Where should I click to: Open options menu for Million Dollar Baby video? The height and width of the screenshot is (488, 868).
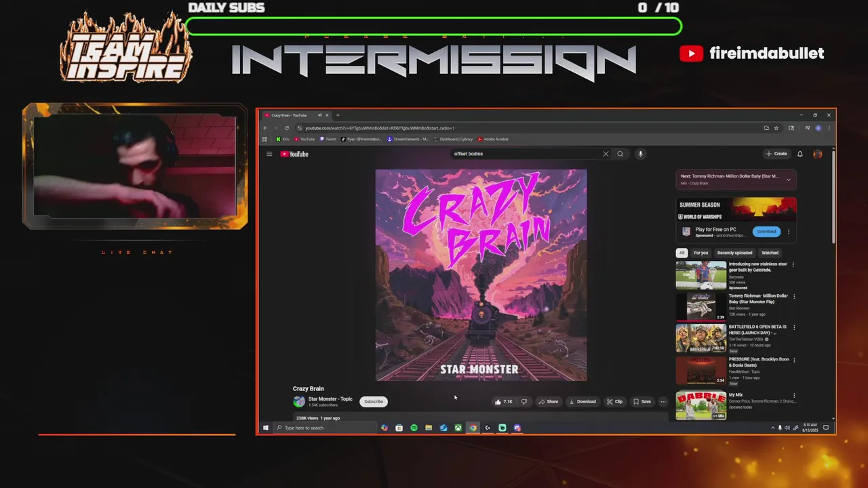[793, 297]
